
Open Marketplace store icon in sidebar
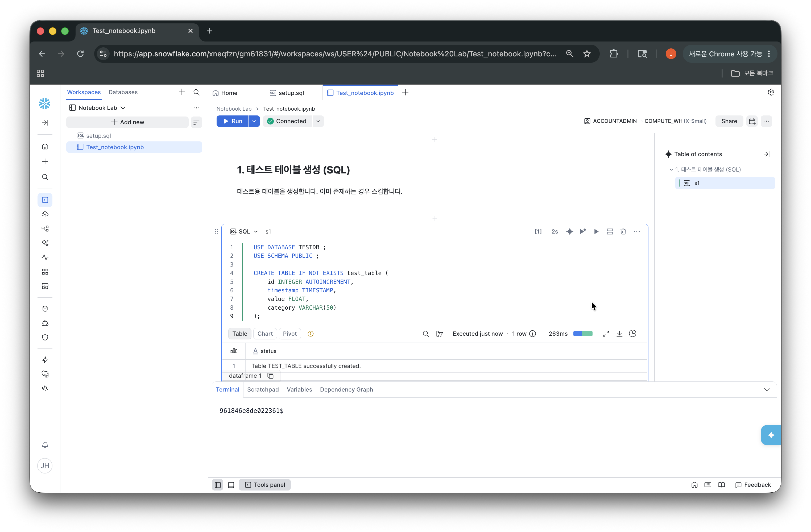(x=45, y=286)
